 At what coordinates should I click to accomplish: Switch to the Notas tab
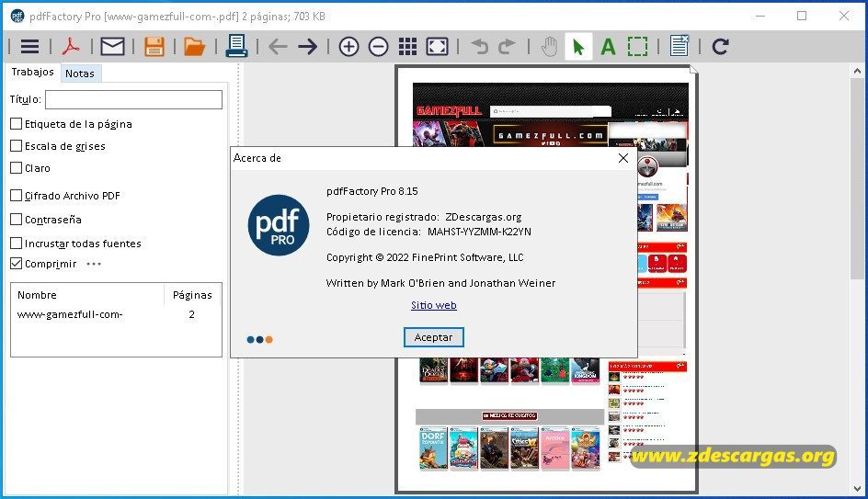[80, 74]
